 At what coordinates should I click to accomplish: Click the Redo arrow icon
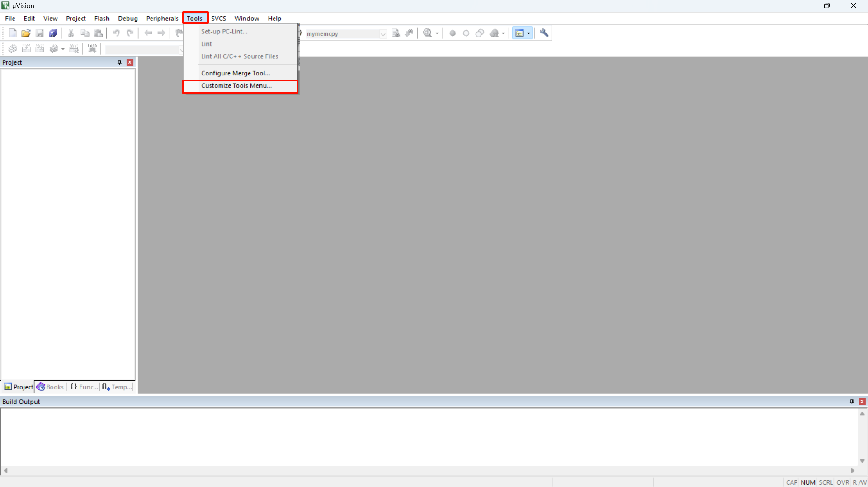[x=130, y=33]
